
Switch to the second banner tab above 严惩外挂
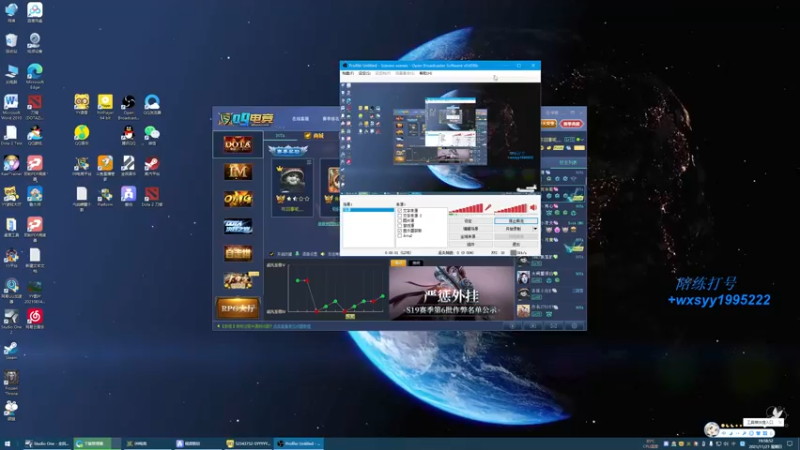click(416, 263)
